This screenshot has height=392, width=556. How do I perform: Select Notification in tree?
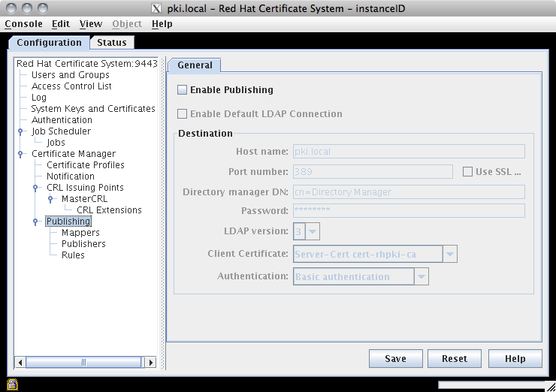[70, 176]
